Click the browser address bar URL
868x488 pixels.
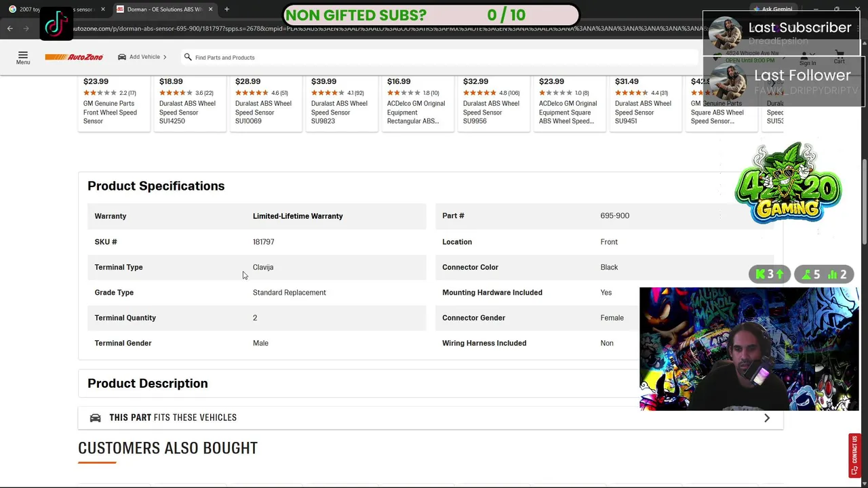click(380, 28)
